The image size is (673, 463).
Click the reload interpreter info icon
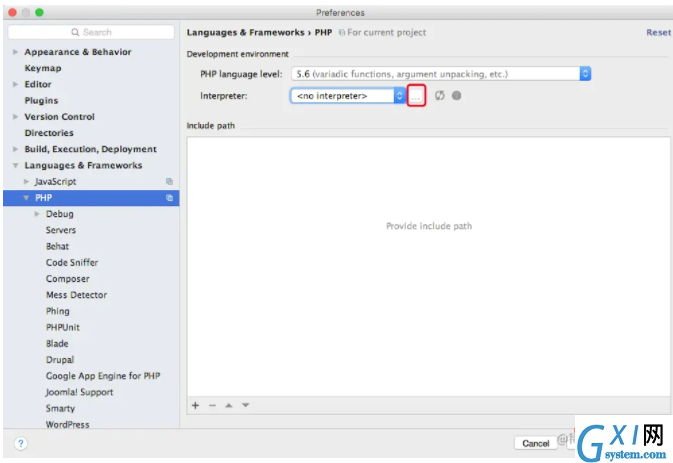pyautogui.click(x=440, y=96)
